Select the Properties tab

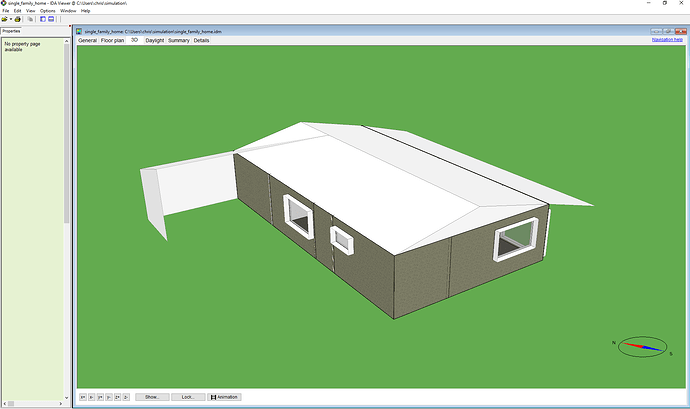(11, 31)
